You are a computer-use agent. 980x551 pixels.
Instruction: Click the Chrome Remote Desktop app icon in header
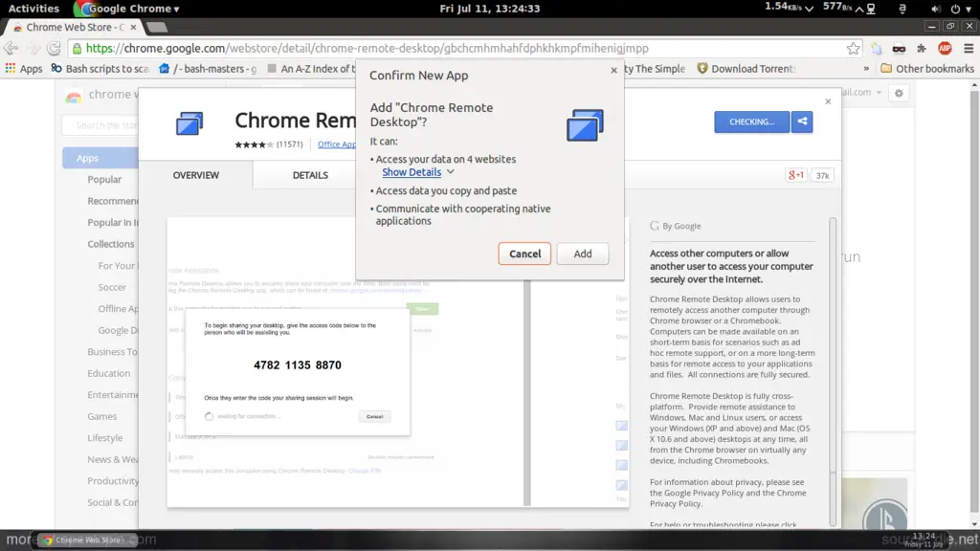(189, 123)
